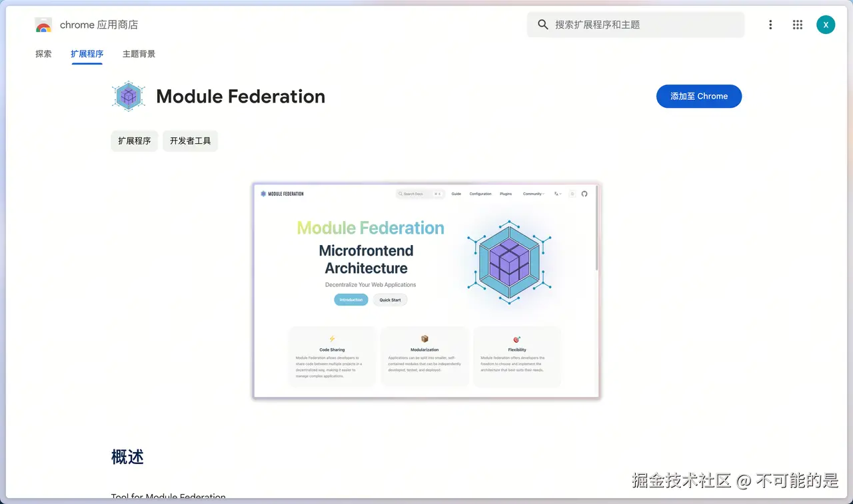Click the 开发者工具 category chip
853x504 pixels.
coord(191,141)
